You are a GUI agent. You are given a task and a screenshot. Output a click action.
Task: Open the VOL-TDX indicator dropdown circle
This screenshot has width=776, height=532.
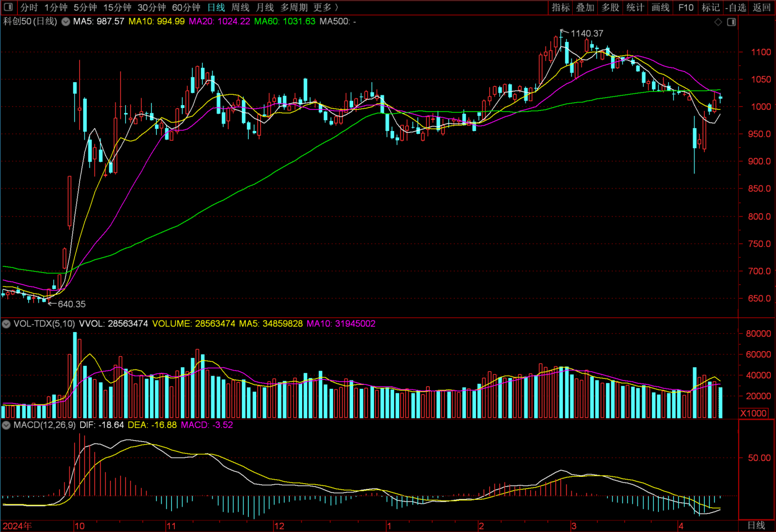pos(6,324)
